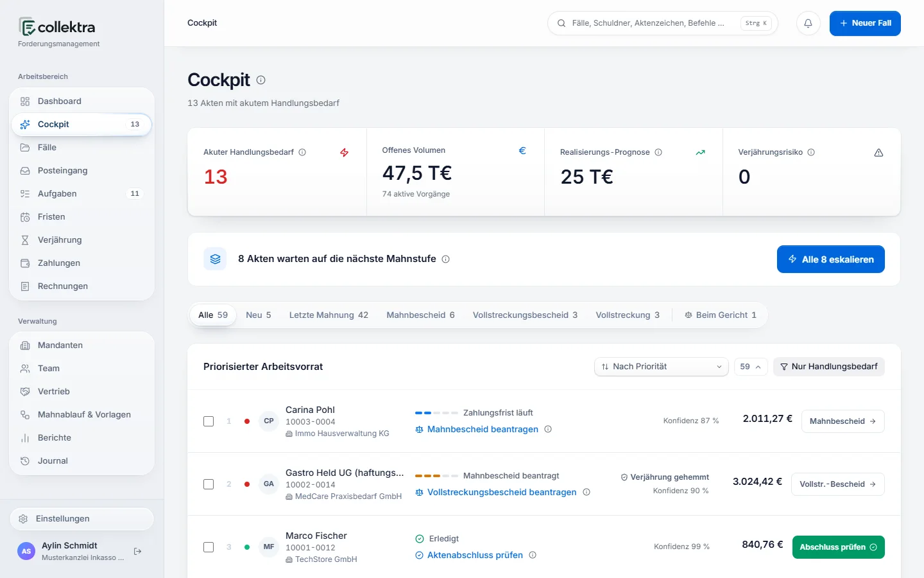Expand the 59 page-size selector

(x=751, y=367)
